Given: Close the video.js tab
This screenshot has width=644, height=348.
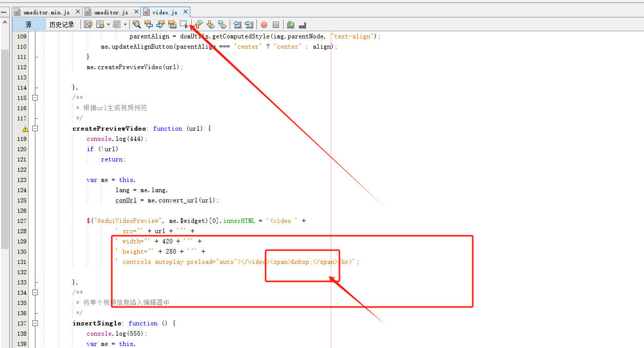Looking at the screenshot, I should (185, 12).
